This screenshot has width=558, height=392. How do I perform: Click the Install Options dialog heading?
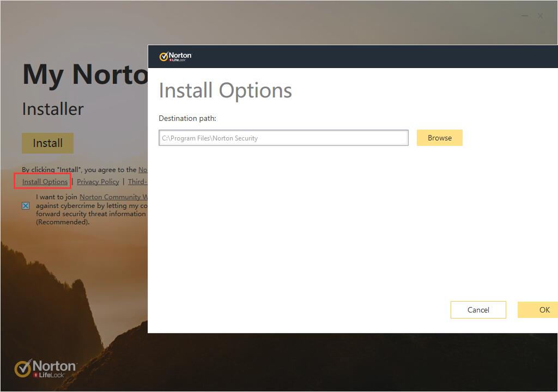225,90
